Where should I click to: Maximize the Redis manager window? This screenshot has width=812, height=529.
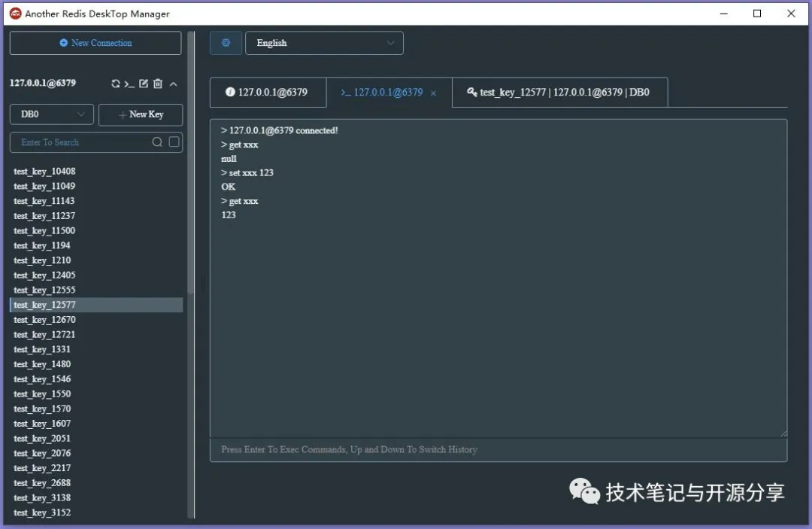pyautogui.click(x=757, y=14)
